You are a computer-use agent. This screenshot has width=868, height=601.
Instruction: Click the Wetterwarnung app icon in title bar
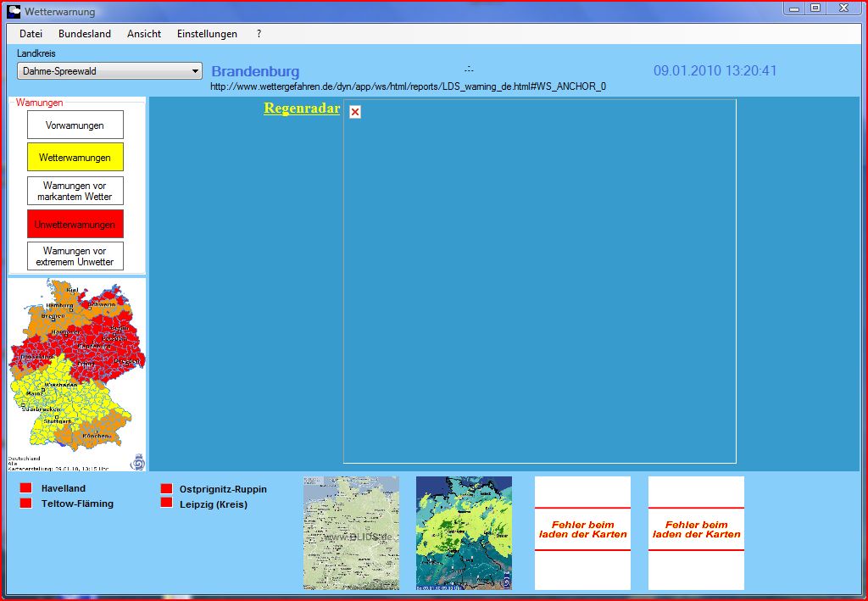pyautogui.click(x=14, y=12)
